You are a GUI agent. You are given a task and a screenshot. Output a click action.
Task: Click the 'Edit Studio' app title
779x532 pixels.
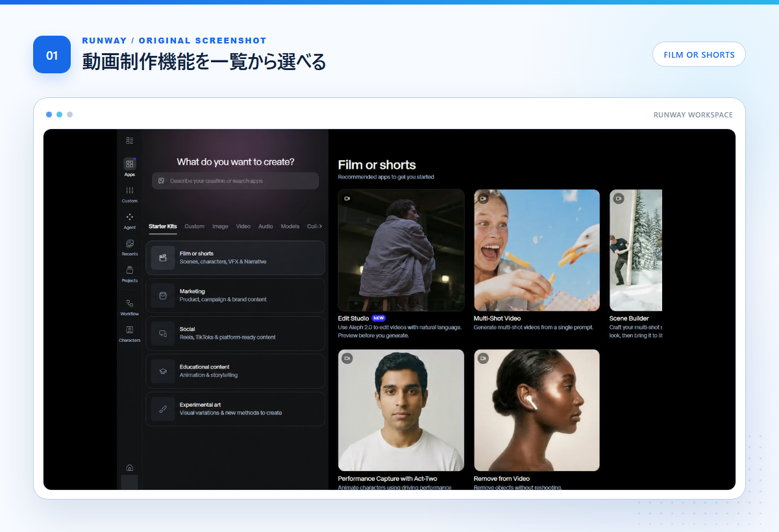353,319
